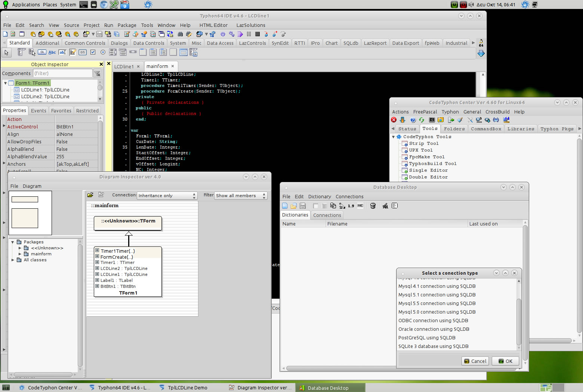Select the TRadioButton component icon in palette
Image resolution: width=583 pixels, height=392 pixels.
point(103,52)
